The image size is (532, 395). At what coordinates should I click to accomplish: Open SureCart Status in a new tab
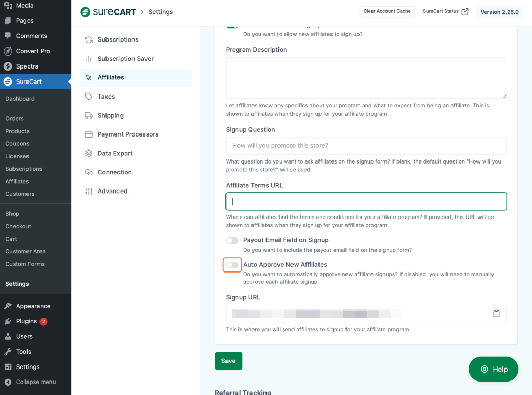click(445, 11)
